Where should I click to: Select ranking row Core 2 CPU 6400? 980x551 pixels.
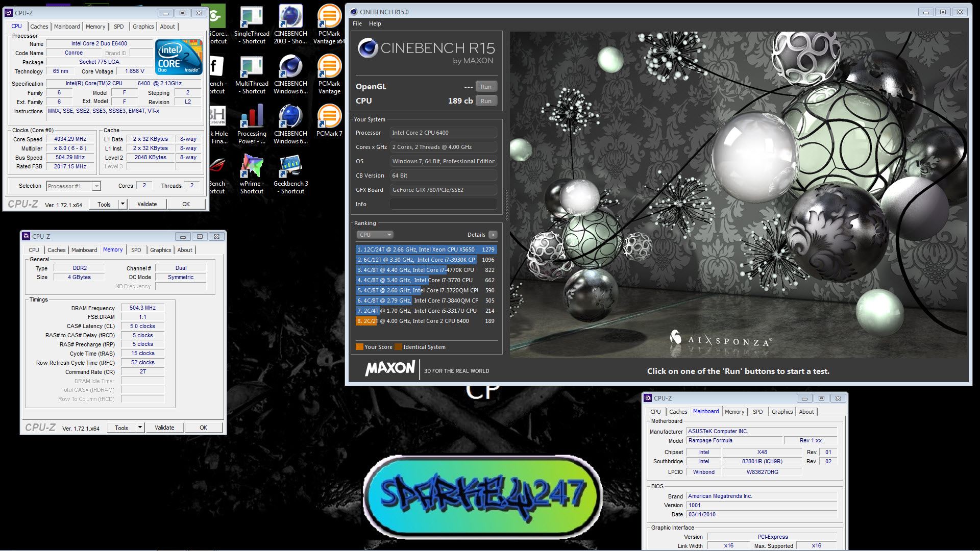tap(426, 321)
